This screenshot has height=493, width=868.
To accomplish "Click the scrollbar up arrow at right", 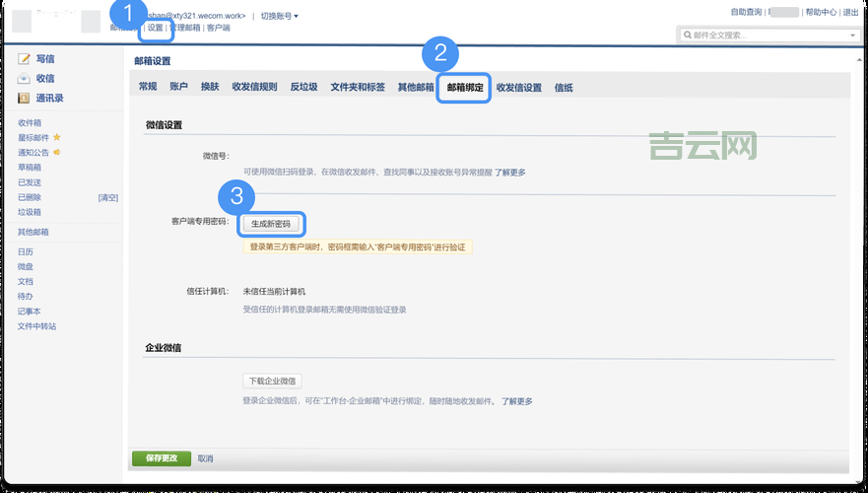I will pyautogui.click(x=858, y=59).
